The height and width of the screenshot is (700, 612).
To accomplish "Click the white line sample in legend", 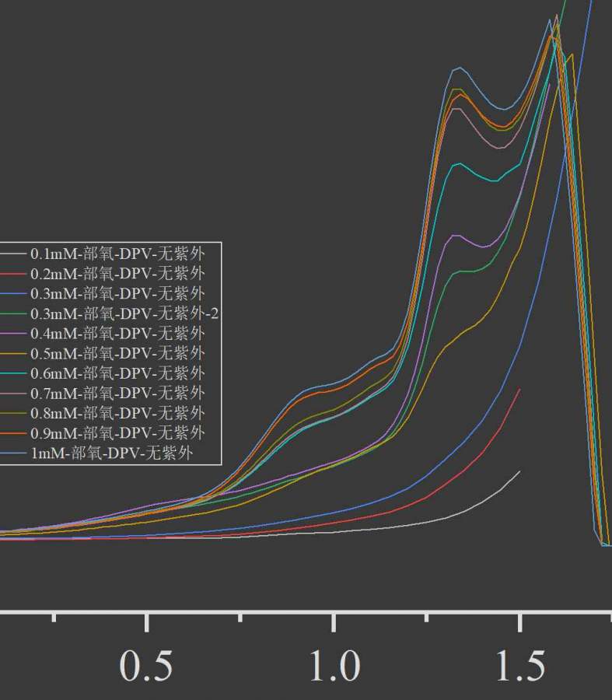I will [13, 254].
